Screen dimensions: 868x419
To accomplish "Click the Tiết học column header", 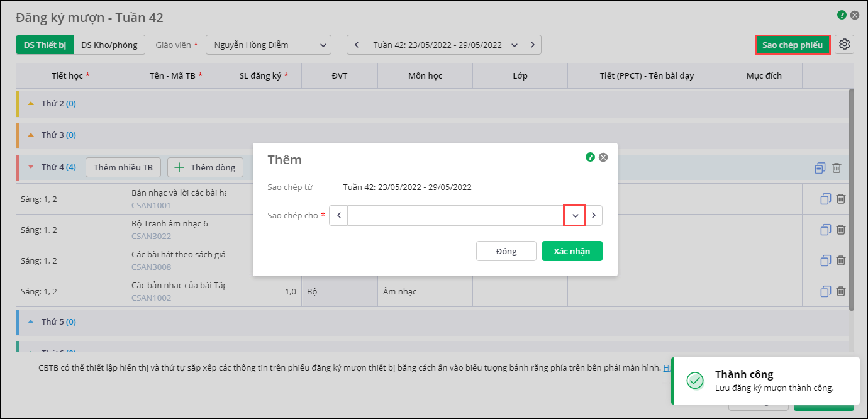I will coord(71,75).
